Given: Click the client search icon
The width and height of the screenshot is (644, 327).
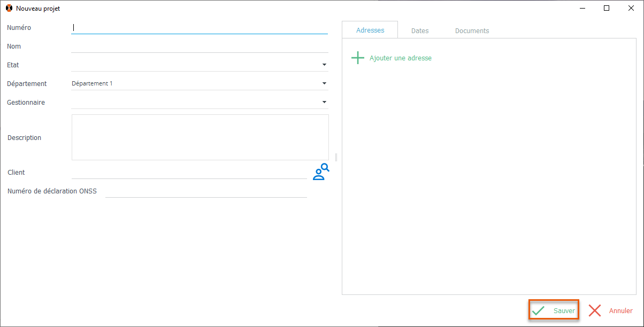Looking at the screenshot, I should 320,172.
